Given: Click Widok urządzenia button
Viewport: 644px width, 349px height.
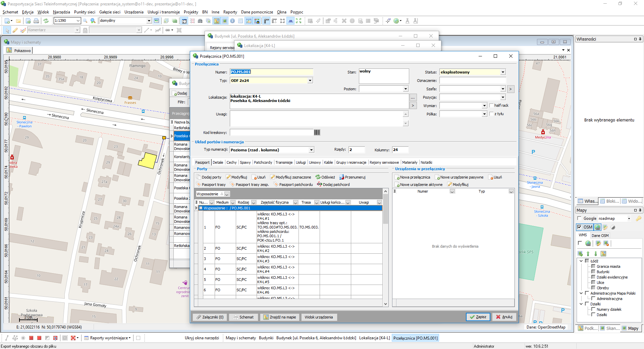Looking at the screenshot, I should [319, 317].
